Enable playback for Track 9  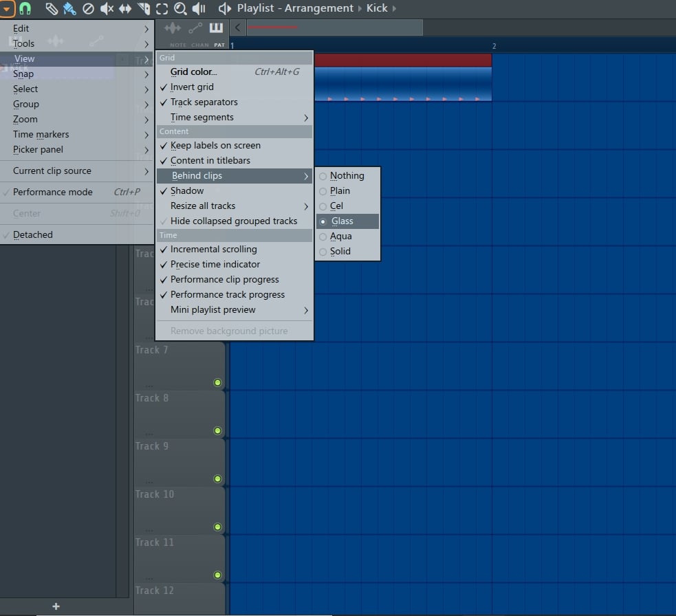coord(217,478)
